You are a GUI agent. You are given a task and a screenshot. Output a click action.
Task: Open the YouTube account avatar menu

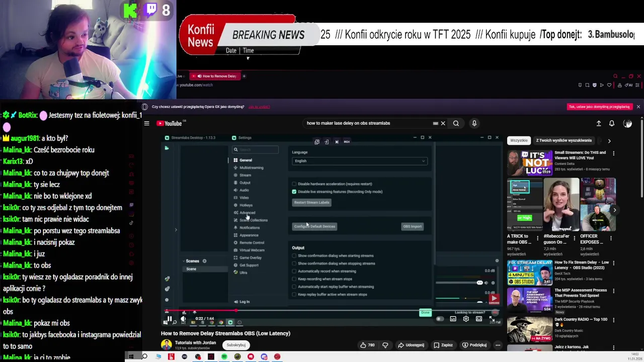(x=627, y=123)
